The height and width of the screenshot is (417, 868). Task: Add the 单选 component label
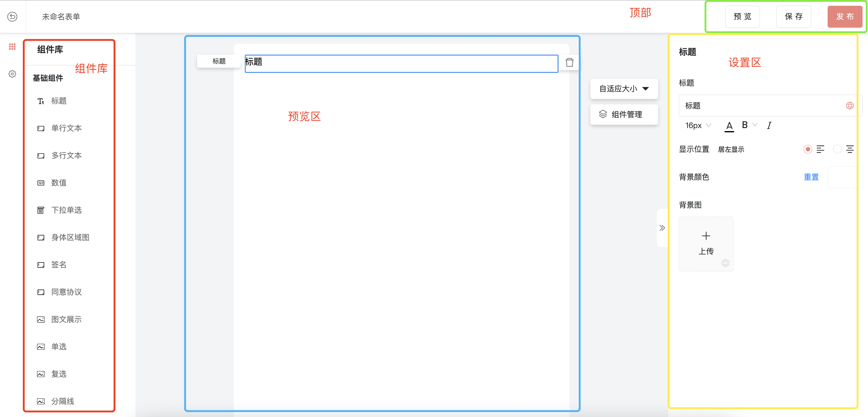point(59,347)
